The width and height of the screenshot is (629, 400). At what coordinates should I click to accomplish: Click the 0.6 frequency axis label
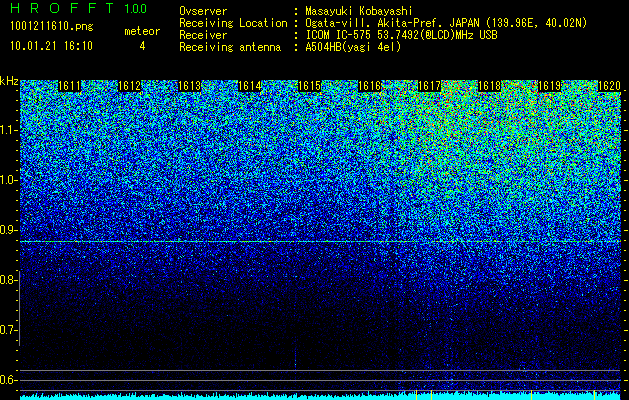pos(8,380)
